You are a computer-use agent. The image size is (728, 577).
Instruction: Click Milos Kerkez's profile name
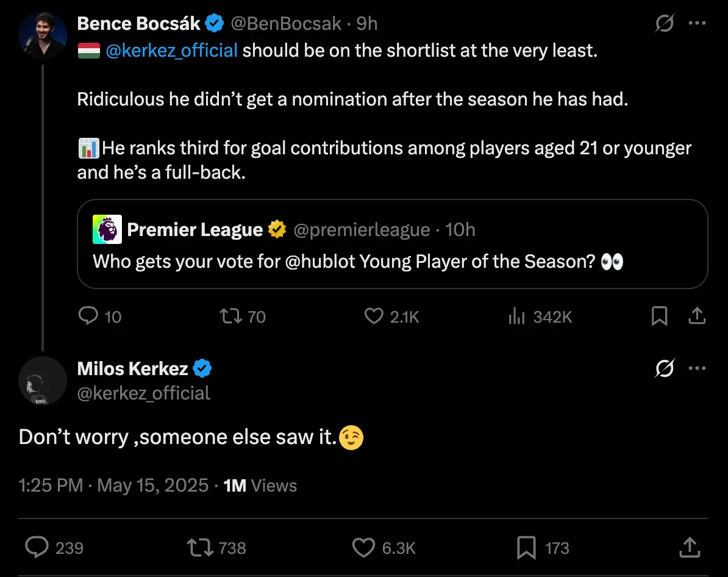point(132,369)
